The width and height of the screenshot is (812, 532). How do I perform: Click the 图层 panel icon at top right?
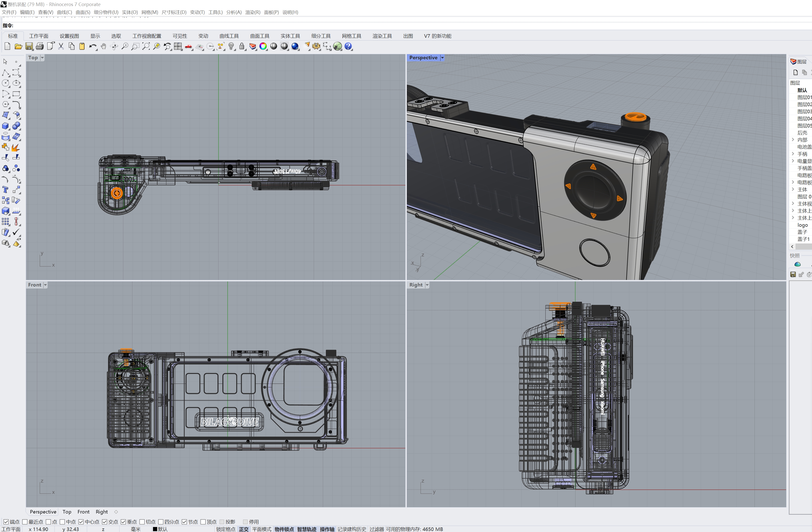tap(794, 62)
